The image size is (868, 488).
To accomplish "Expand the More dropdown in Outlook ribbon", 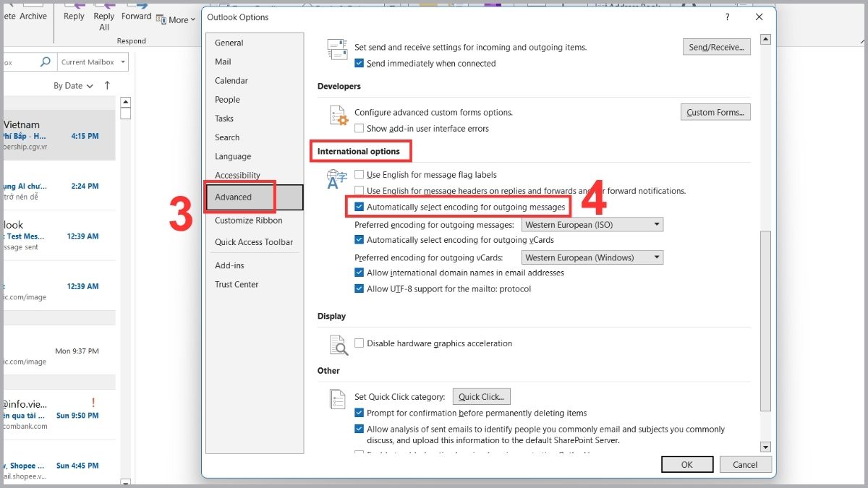I will (176, 20).
